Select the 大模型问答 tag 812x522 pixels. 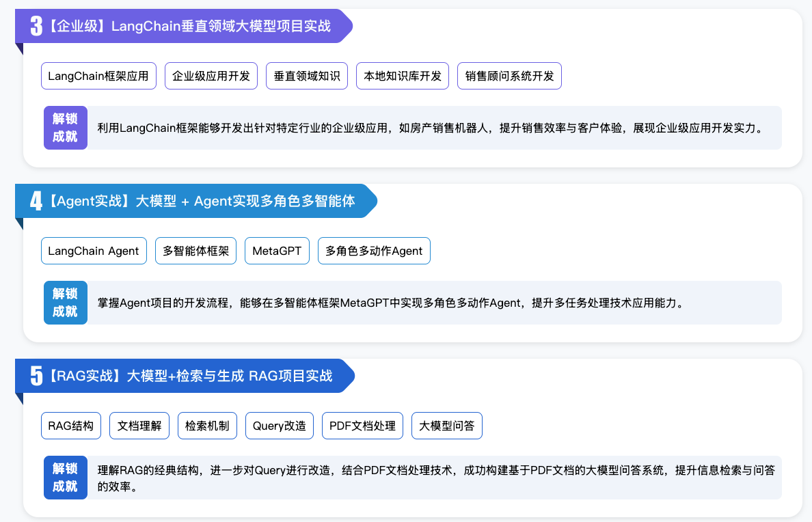[447, 426]
